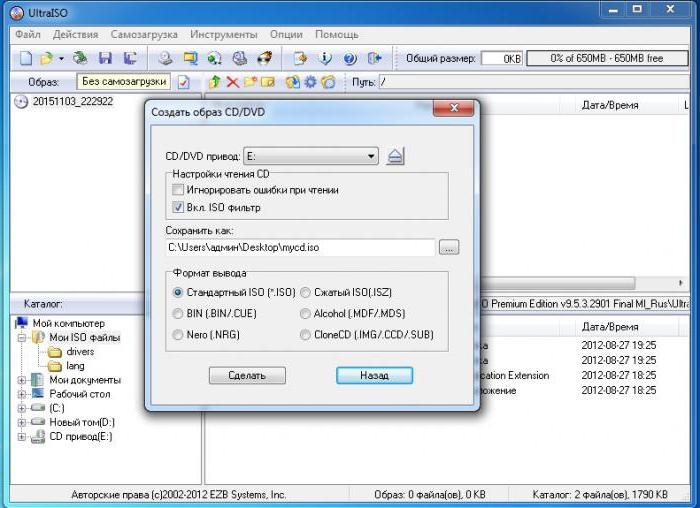The image size is (700, 508).
Task: Open the Действия menu
Action: click(x=75, y=34)
